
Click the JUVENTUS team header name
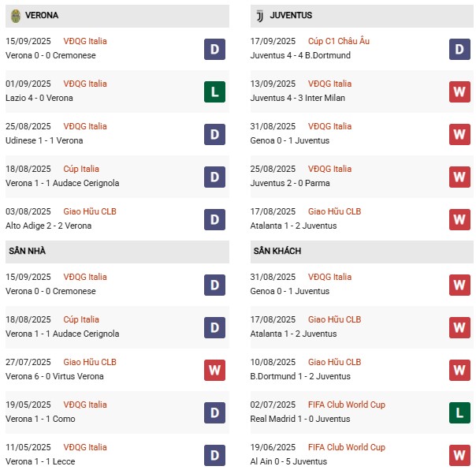pyautogui.click(x=291, y=15)
